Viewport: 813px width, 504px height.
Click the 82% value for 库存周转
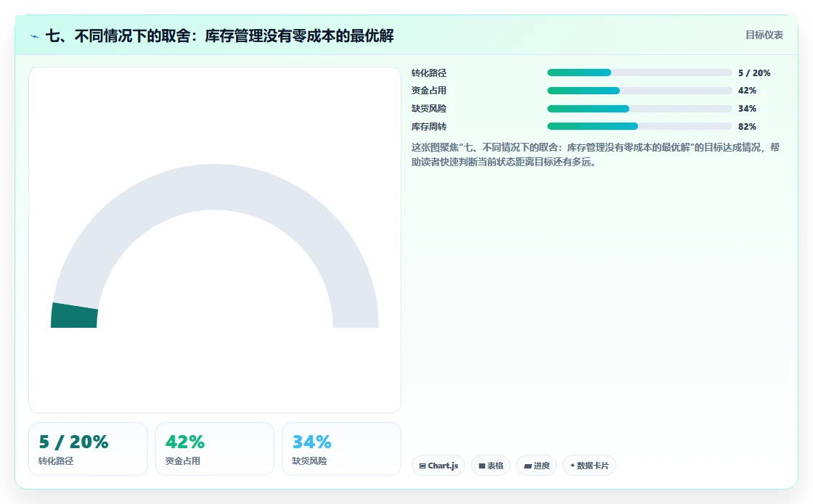pos(747,126)
